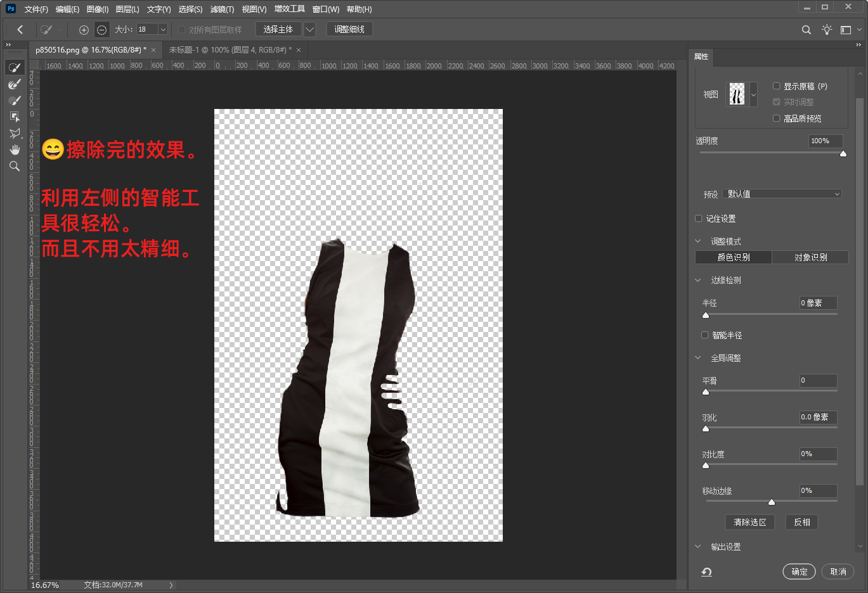Switch to add-to-selection plus mode
Image resolution: width=868 pixels, height=593 pixels.
tap(84, 30)
